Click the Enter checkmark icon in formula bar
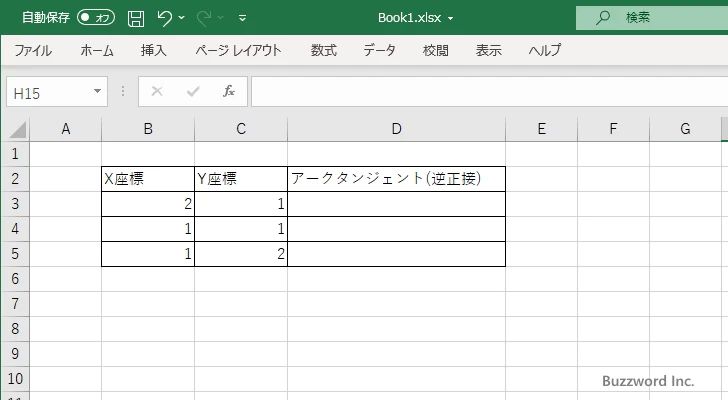This screenshot has width=728, height=400. 193,91
